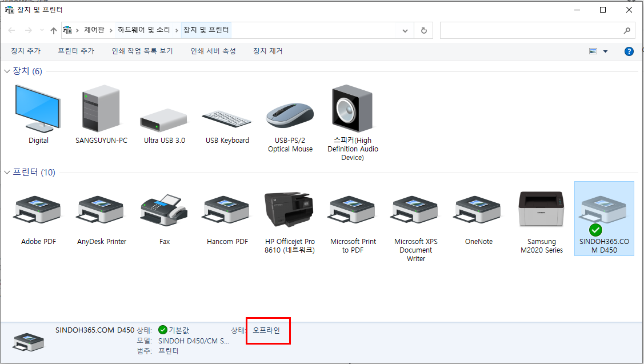Select the USB Keyboard device icon
The height and width of the screenshot is (364, 644).
[227, 119]
